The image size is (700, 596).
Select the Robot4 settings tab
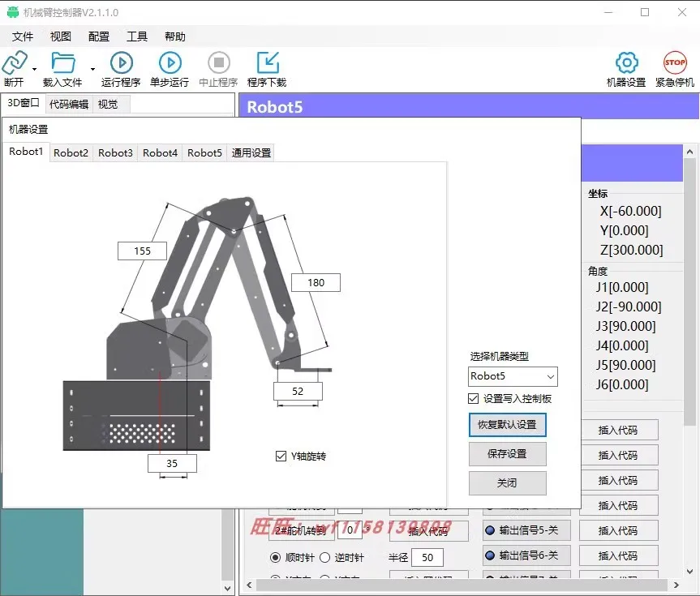[x=161, y=153]
